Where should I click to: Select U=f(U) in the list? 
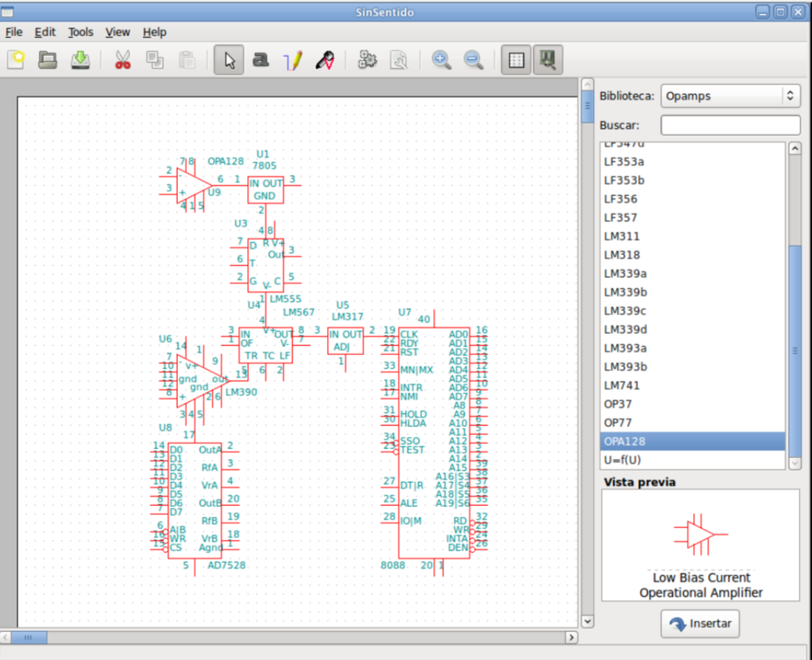[x=693, y=460]
